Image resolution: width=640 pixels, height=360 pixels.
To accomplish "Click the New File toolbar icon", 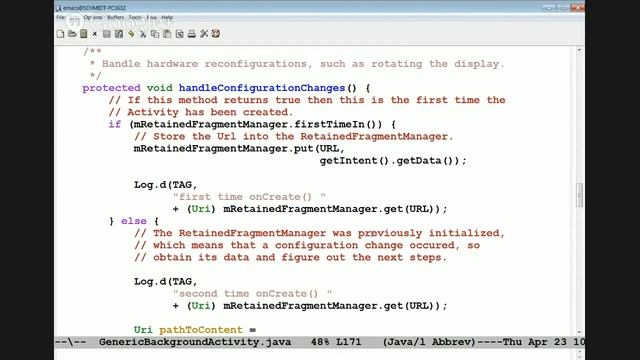I will coord(60,34).
